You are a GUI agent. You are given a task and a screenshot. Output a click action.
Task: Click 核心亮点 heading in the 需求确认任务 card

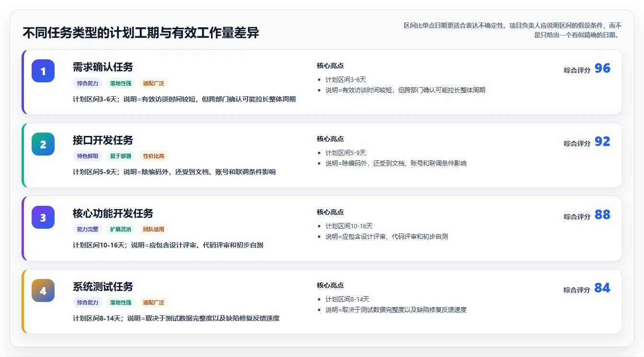tap(330, 66)
